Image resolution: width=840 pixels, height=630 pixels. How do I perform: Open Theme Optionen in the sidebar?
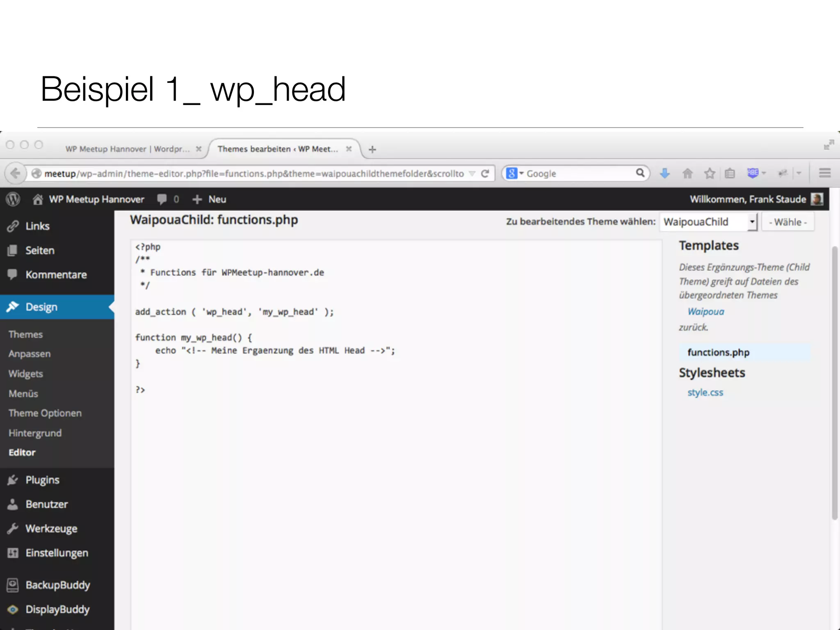point(45,413)
